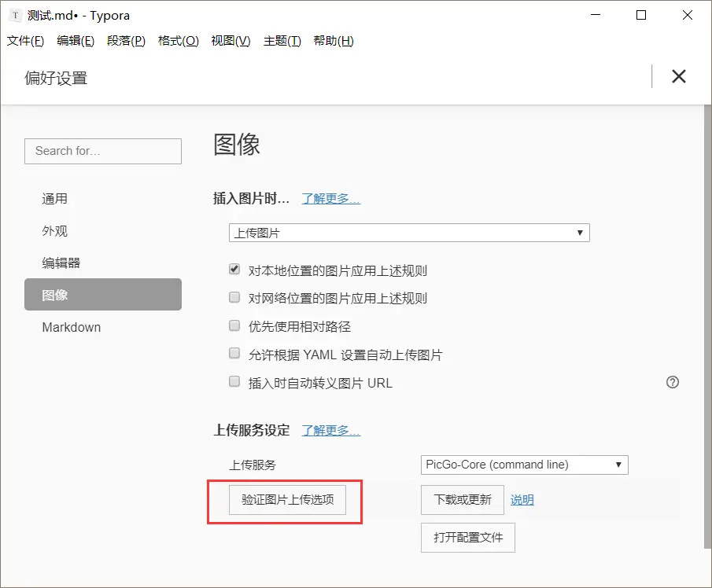Click the 验证图片上传选项 button
Screen dimensions: 712x588
(x=287, y=500)
